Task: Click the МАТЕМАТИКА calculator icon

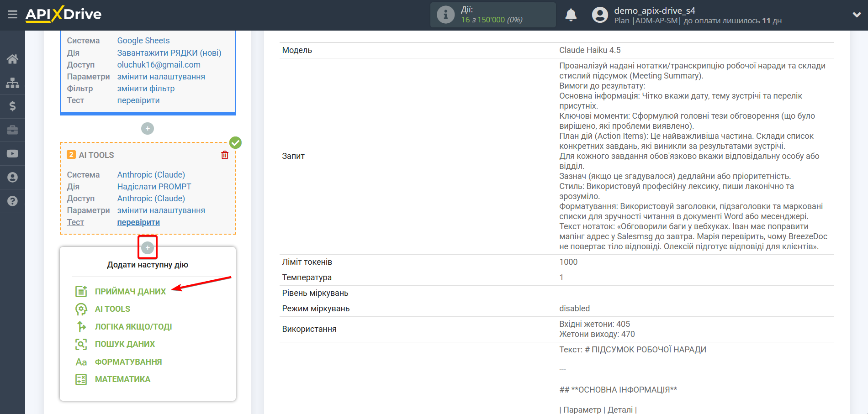Action: tap(81, 379)
